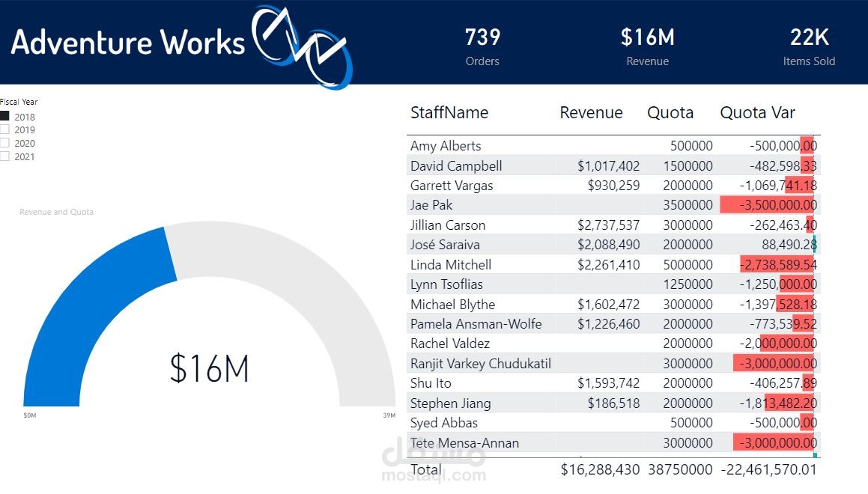Screen dimensions: 868x494
Task: Click total quota variance -22,461,570.01
Action: (x=768, y=469)
